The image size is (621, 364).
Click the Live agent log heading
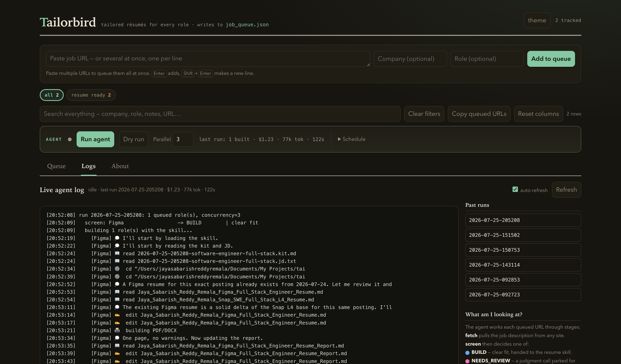click(62, 190)
